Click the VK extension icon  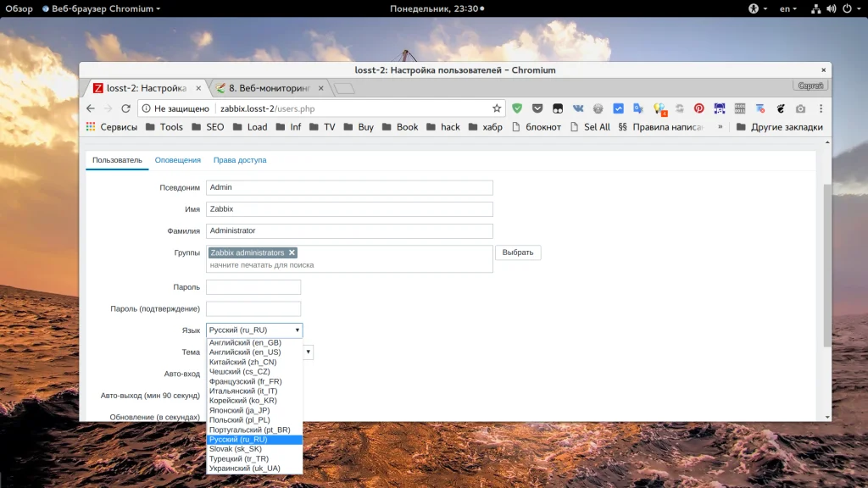578,108
